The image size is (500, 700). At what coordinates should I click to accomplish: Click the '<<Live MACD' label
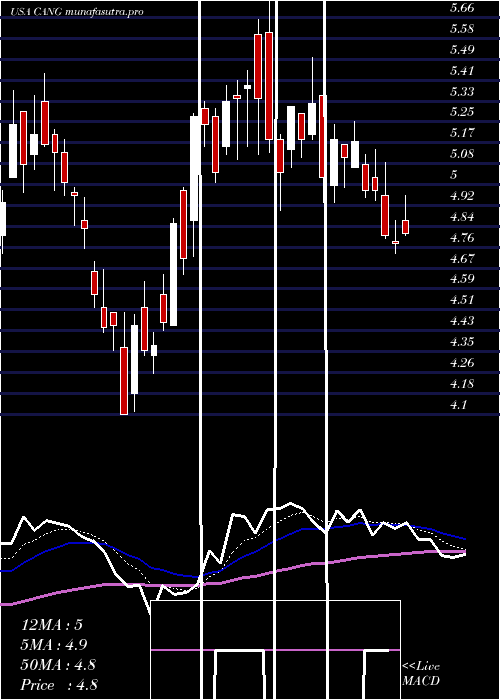421,674
